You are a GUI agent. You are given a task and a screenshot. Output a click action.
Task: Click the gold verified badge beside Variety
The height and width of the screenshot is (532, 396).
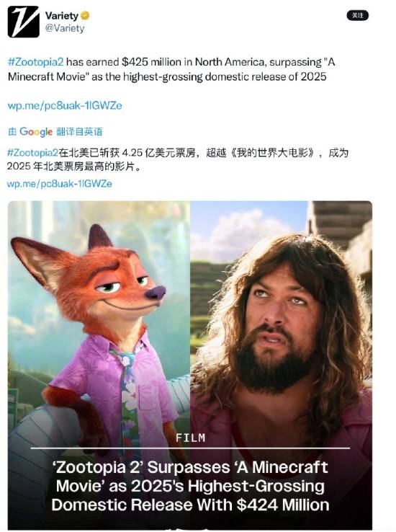point(85,15)
